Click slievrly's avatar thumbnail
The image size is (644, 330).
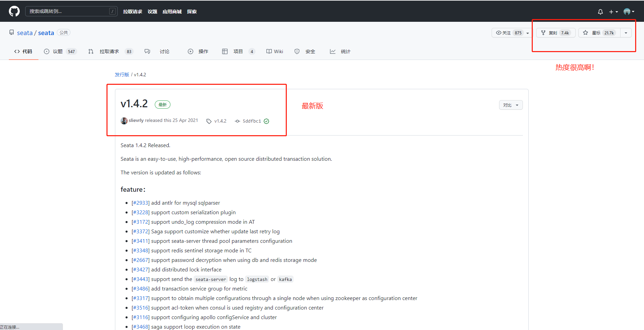(x=124, y=121)
